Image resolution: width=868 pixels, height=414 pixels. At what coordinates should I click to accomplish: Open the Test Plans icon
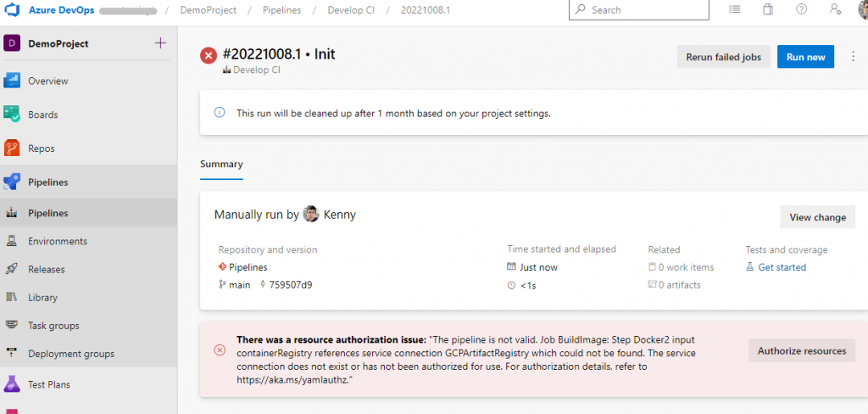click(x=12, y=384)
